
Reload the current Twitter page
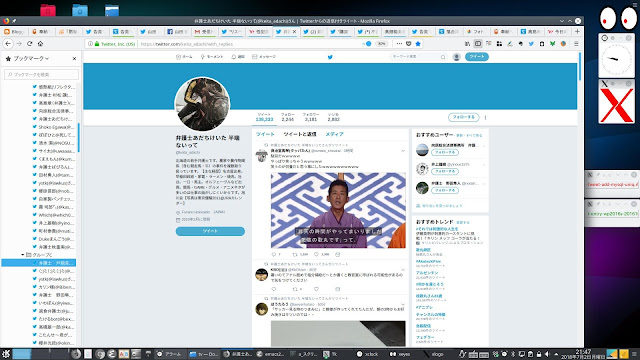coord(29,44)
